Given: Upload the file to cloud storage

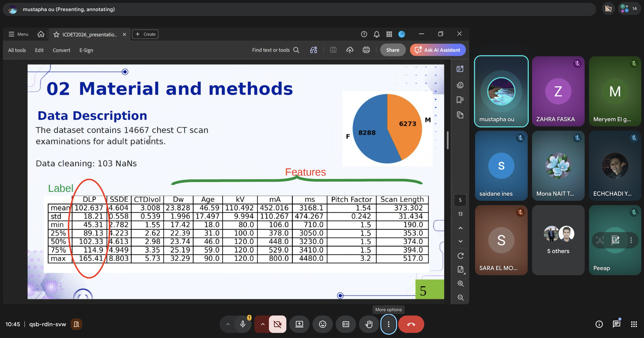Looking at the screenshot, I should pyautogui.click(x=349, y=50).
